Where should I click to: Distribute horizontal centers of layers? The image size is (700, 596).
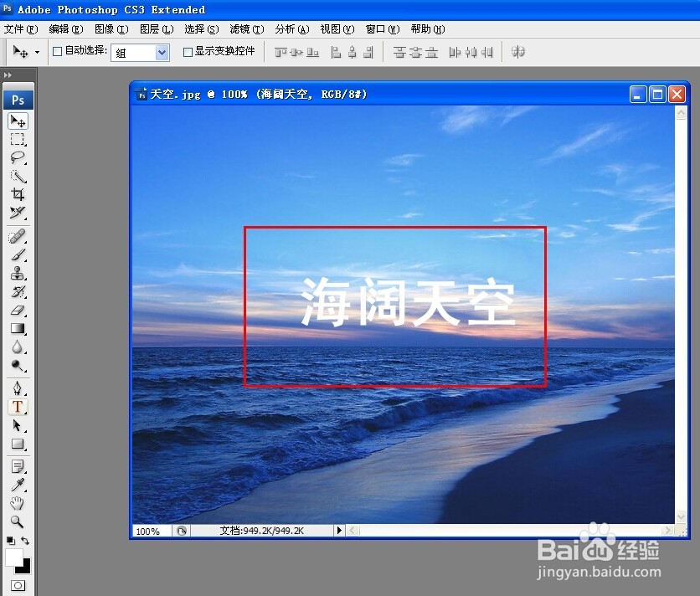tap(471, 52)
